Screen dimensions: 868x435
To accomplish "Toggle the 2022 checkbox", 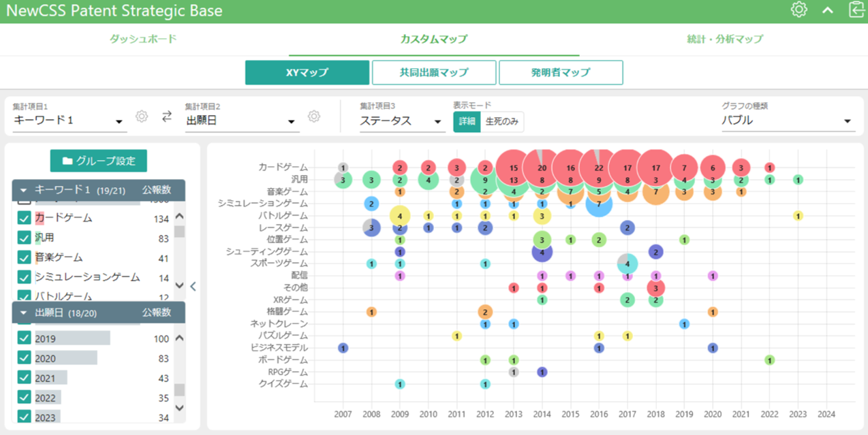I will [24, 397].
